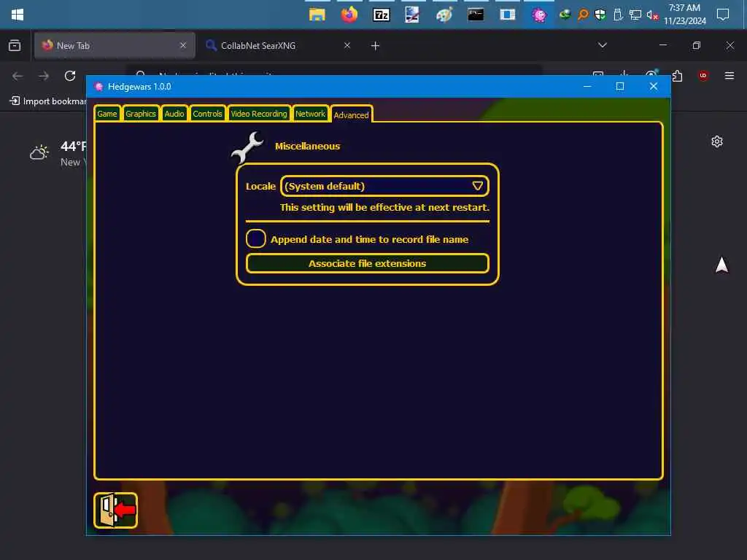The height and width of the screenshot is (560, 747).
Task: Select the Controls tab
Action: pos(207,114)
